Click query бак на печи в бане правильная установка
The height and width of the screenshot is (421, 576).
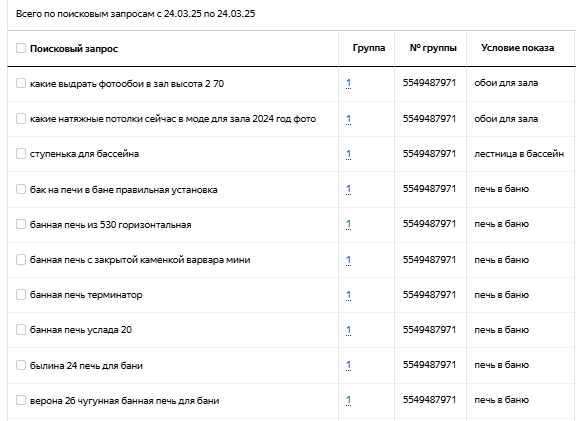[123, 190]
